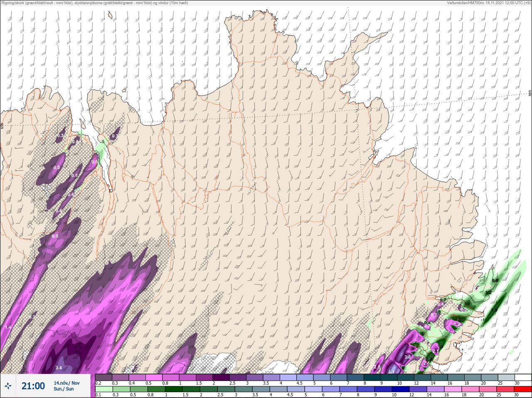Click the 3.4 precipitation value on the map
Image resolution: width=532 pixels, height=398 pixels.
(x=59, y=368)
